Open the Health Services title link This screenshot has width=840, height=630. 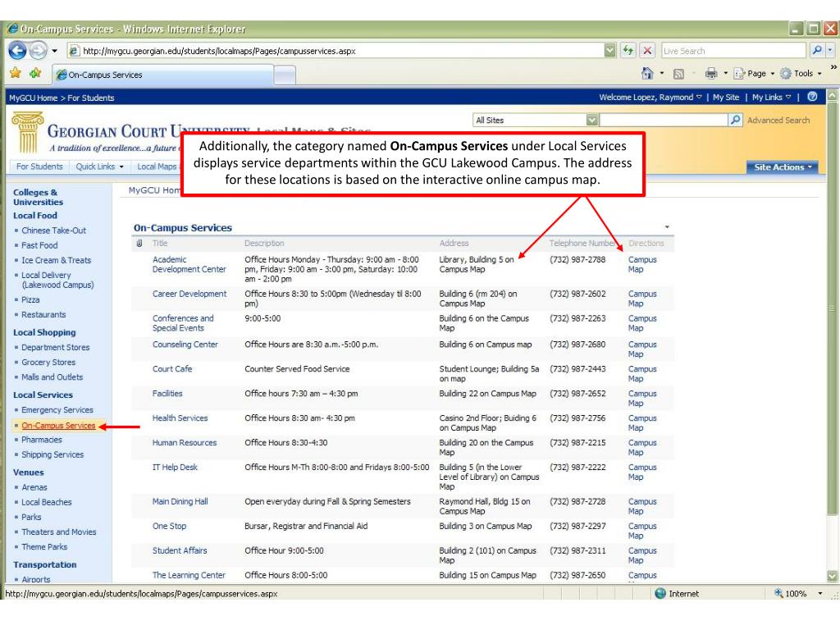(x=180, y=418)
